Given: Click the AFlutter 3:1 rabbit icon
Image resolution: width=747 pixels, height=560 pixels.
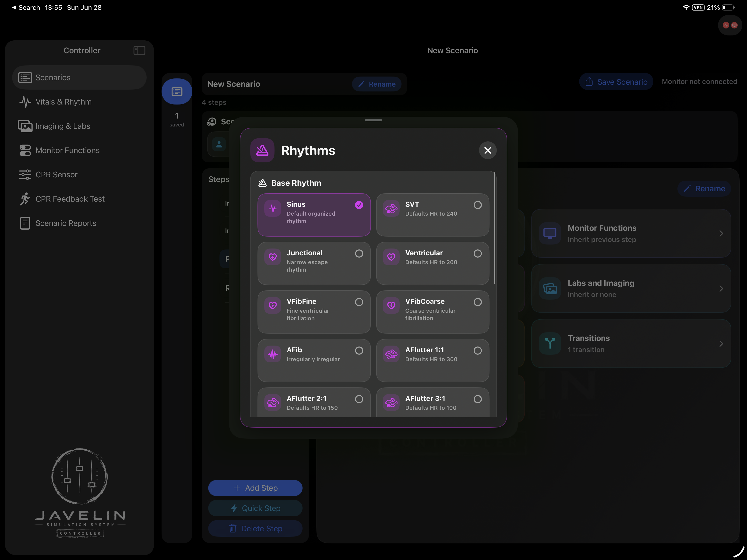Looking at the screenshot, I should (391, 403).
